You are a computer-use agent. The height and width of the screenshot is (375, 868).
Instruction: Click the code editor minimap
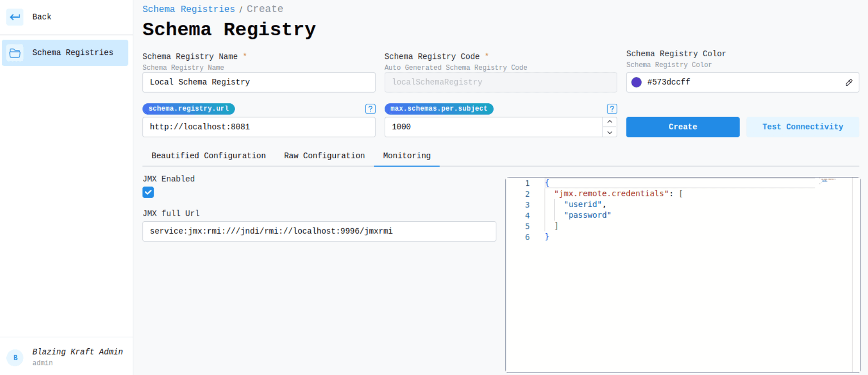pos(828,180)
